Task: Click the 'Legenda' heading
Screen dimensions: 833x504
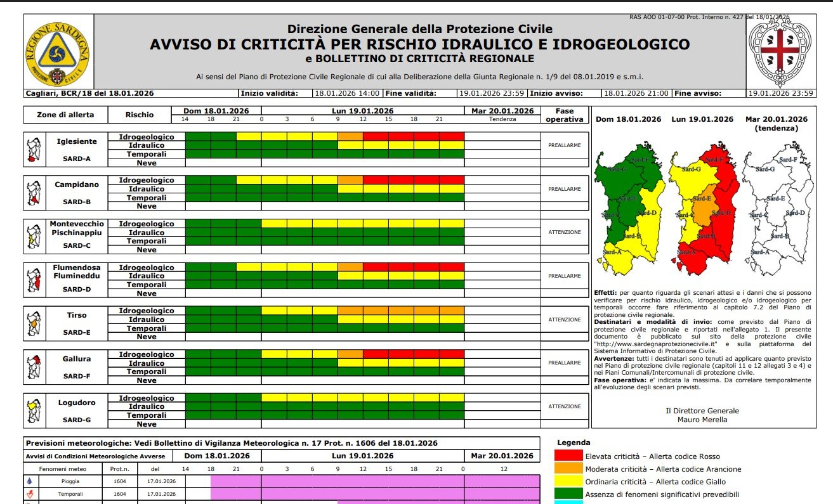Action: [574, 443]
